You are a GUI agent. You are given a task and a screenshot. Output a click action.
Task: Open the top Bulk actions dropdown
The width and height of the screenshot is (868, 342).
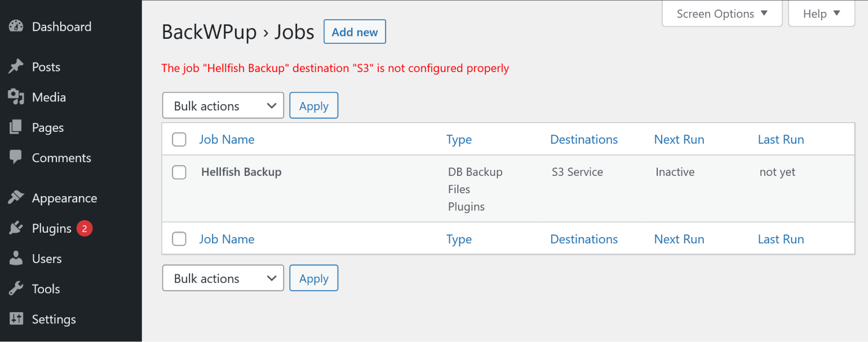pos(223,105)
